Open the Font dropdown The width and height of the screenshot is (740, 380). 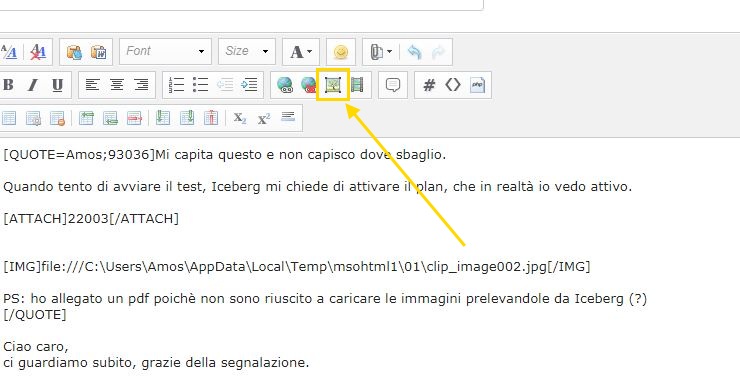165,51
